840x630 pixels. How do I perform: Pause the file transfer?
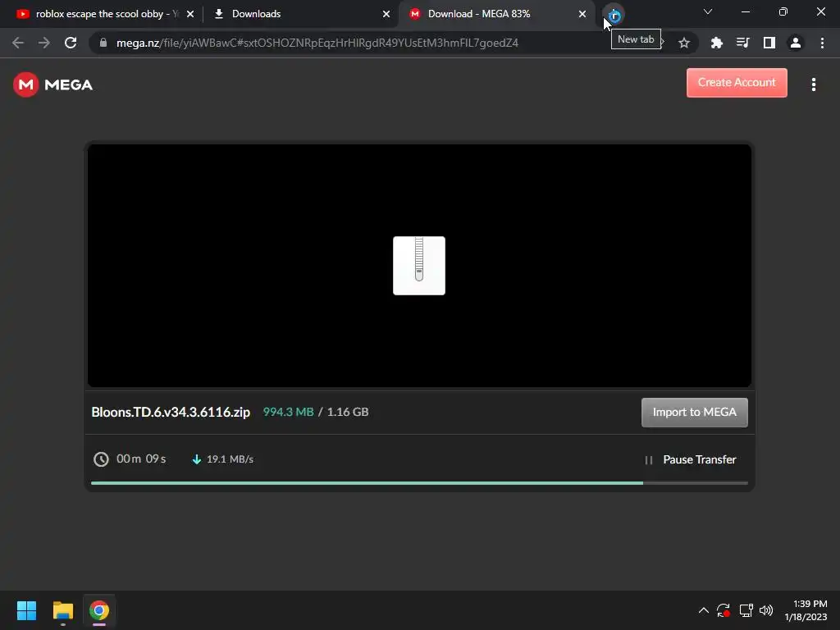(690, 459)
